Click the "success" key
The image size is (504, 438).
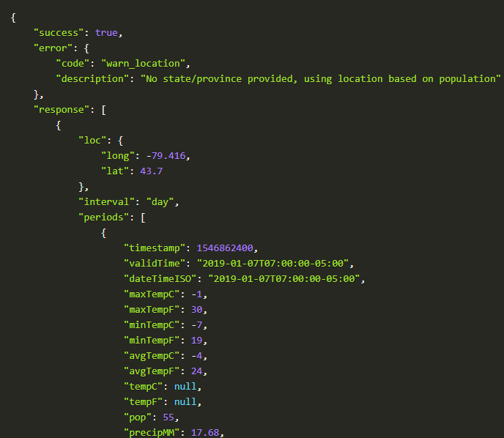tap(59, 33)
